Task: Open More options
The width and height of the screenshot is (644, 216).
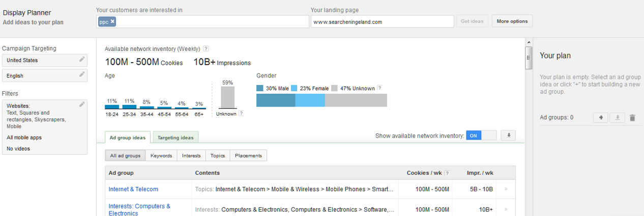Action: click(512, 21)
